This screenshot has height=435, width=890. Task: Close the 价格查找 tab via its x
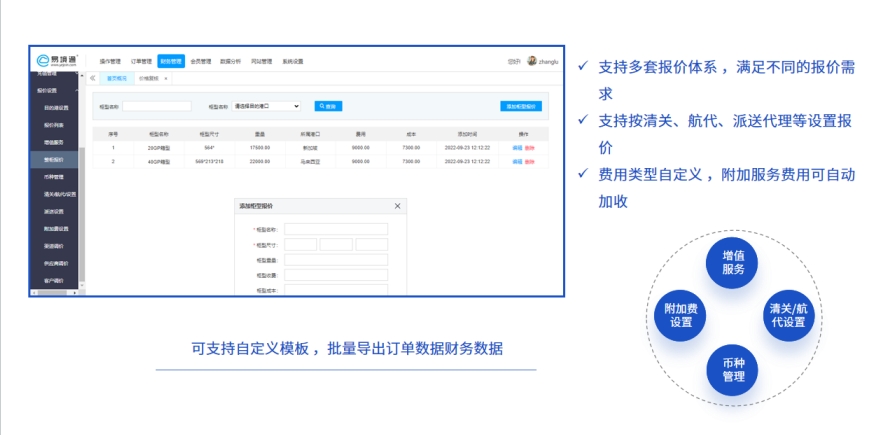click(x=166, y=78)
